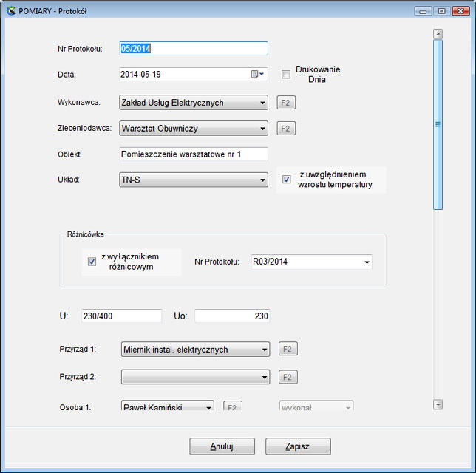476x473 pixels.
Task: Expand the Przyrząd 1 dropdown
Action: [195, 349]
